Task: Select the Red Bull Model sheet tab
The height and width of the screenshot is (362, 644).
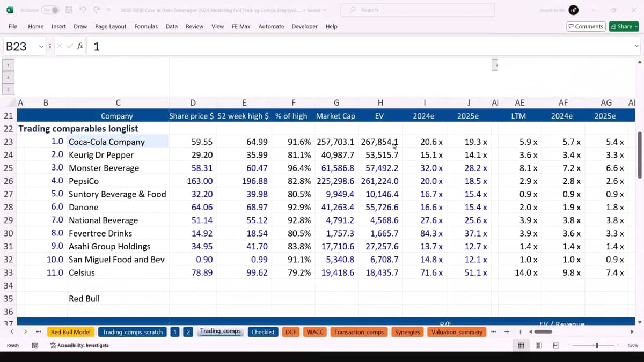Action: click(71, 332)
